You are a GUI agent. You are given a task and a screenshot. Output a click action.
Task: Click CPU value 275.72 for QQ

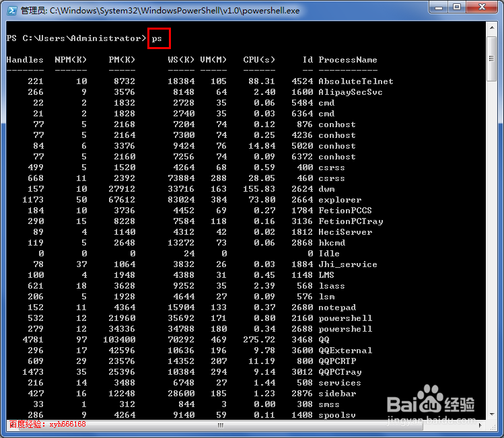[259, 340]
